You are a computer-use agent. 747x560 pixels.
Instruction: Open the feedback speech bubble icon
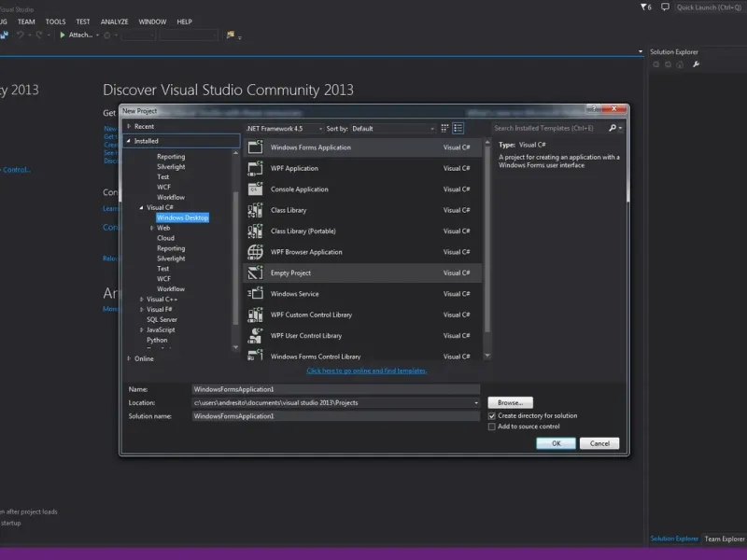pos(665,7)
